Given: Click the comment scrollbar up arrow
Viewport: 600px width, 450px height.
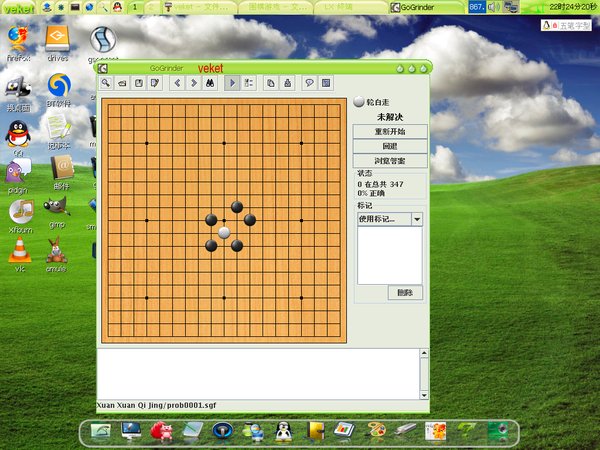Looking at the screenshot, I should 424,353.
